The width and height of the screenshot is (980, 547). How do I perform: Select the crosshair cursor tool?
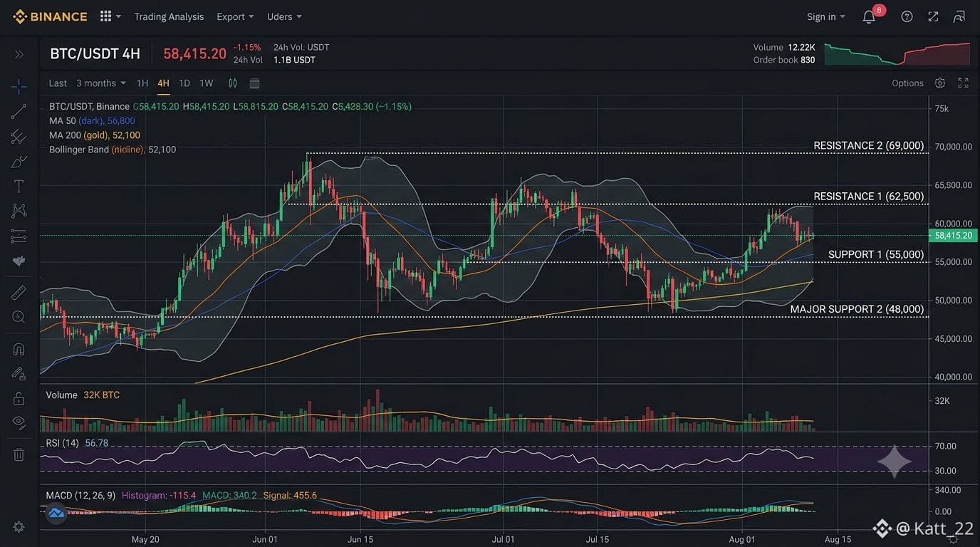point(19,87)
